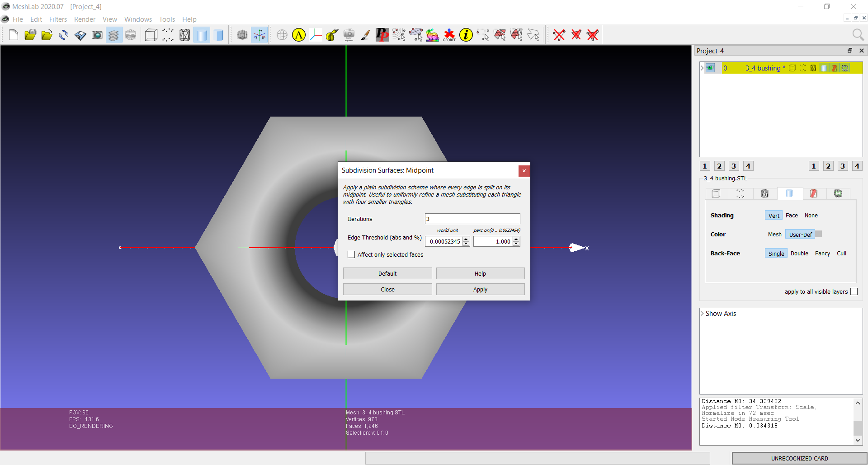Toggle the Show Layer Dialog icon
The width and height of the screenshot is (868, 465).
point(114,35)
